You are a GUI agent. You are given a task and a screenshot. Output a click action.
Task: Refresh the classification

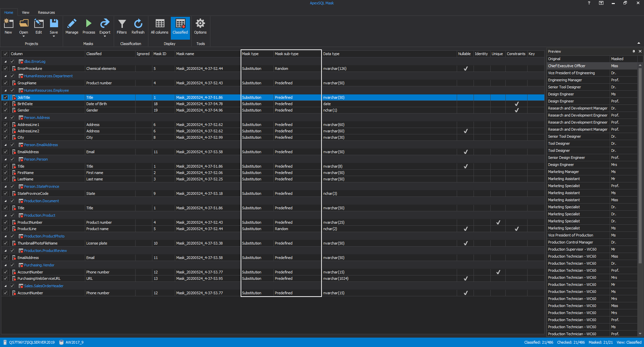click(x=138, y=27)
